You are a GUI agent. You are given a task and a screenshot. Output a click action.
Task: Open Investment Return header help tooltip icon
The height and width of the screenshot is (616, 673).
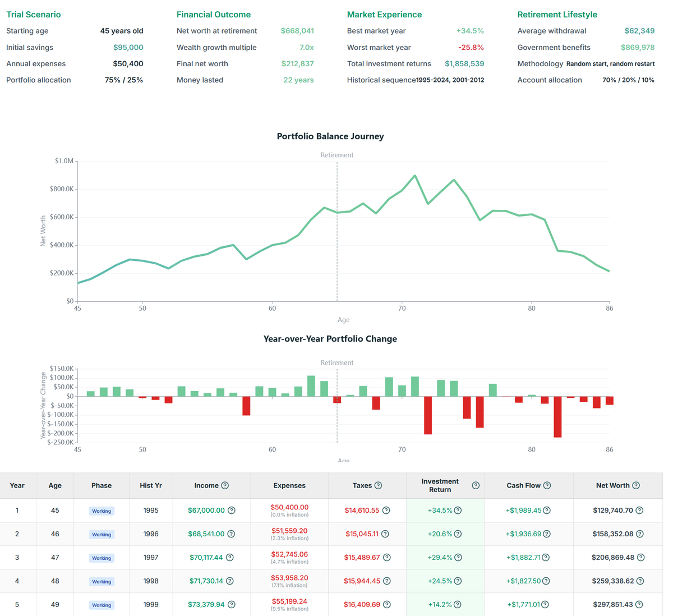tap(476, 485)
